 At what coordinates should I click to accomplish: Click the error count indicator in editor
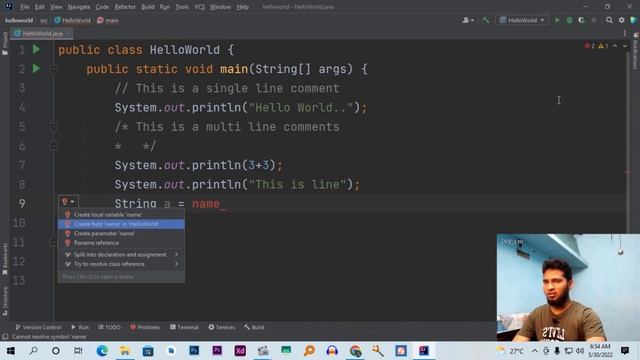[589, 46]
